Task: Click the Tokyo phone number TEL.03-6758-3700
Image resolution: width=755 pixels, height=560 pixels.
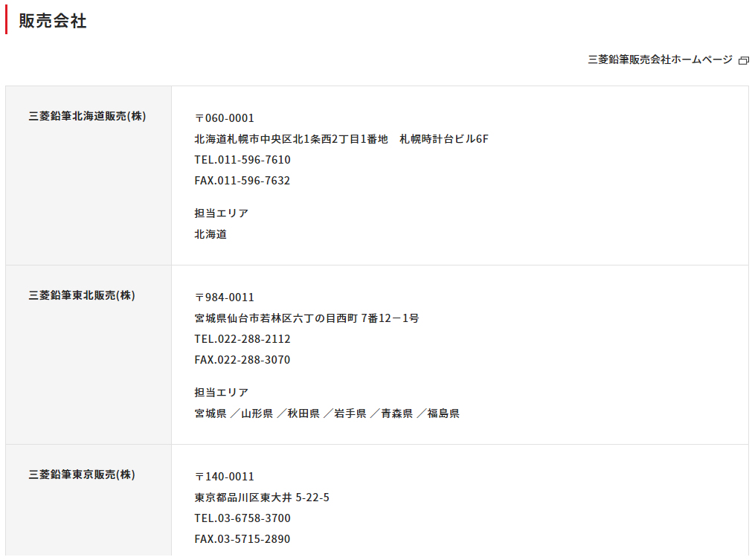Action: [x=242, y=518]
